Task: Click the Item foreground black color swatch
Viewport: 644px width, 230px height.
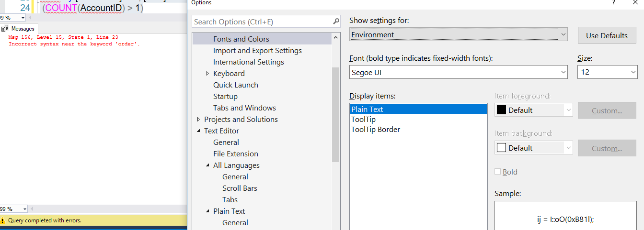Action: point(502,110)
